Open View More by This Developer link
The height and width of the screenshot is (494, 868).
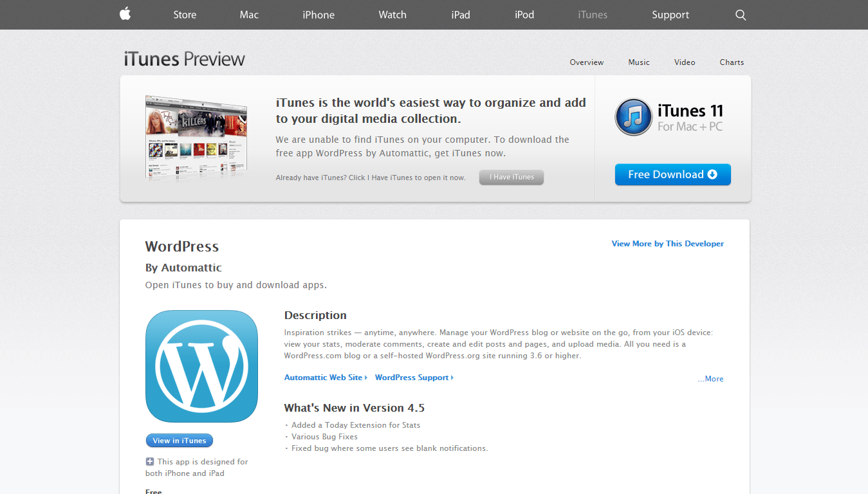pos(668,244)
